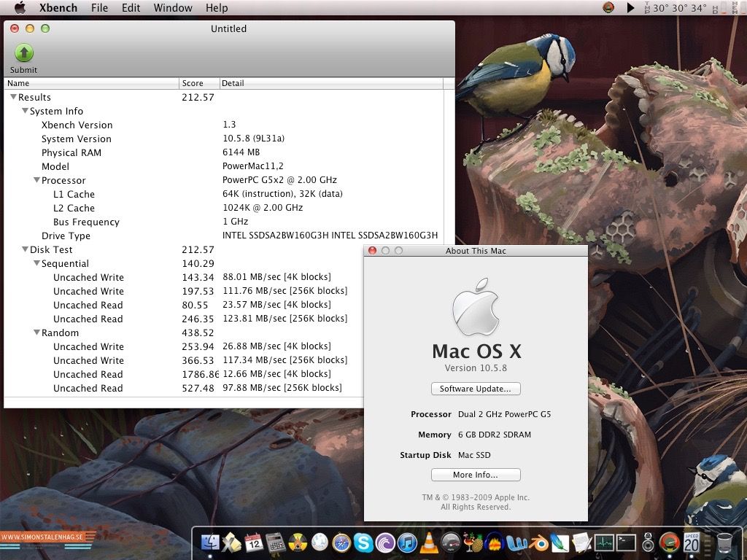Collapse the Random results group
747x560 pixels.
pyautogui.click(x=36, y=332)
